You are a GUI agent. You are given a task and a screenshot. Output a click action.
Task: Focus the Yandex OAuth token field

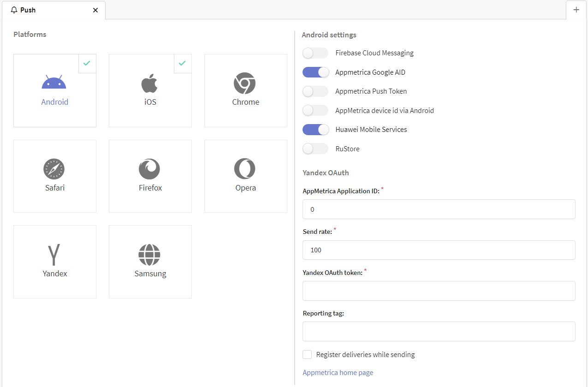coord(439,291)
